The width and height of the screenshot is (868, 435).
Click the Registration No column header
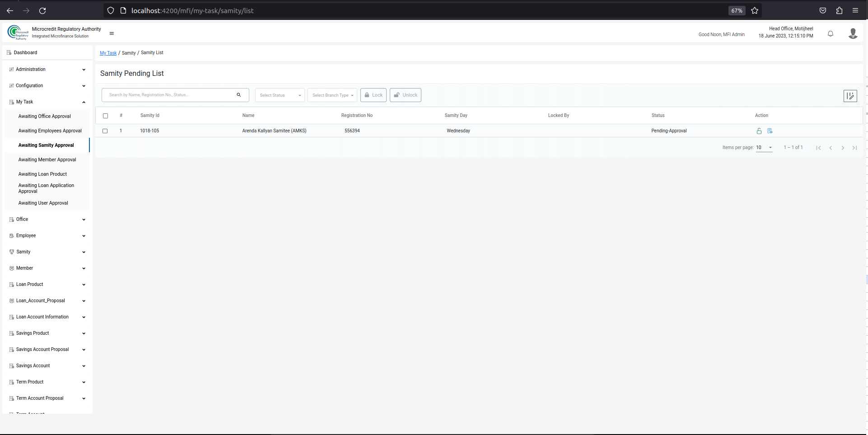pos(357,116)
